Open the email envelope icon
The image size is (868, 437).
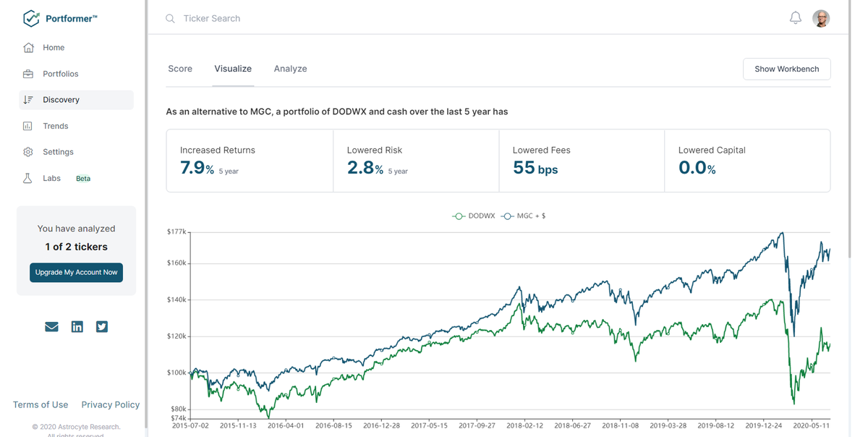tap(51, 327)
